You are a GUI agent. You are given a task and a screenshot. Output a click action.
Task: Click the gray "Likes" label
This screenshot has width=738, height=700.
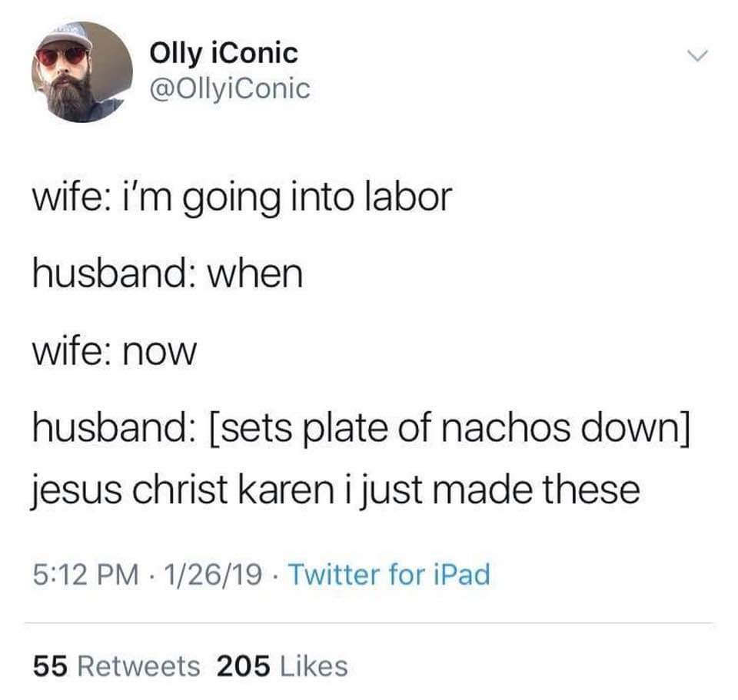point(314,667)
